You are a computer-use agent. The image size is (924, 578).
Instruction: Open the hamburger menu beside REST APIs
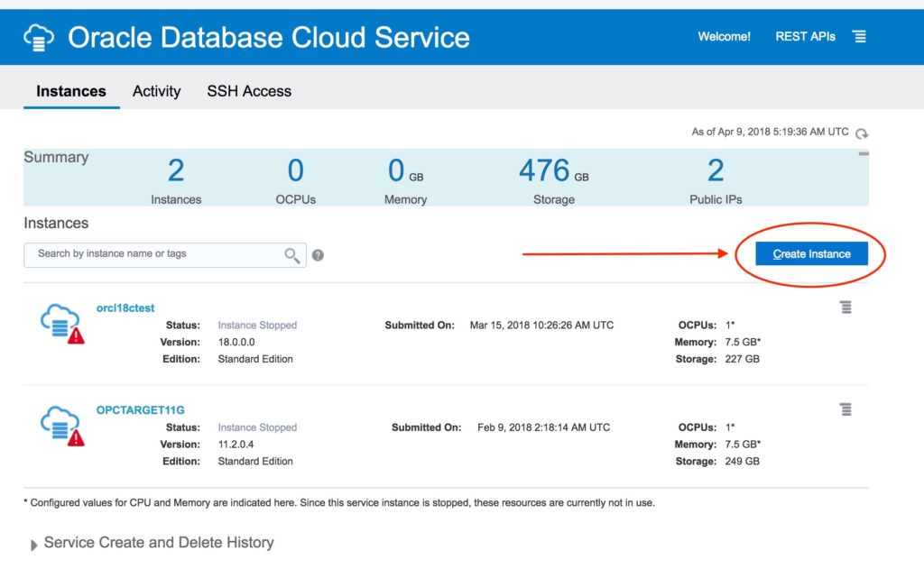[859, 37]
